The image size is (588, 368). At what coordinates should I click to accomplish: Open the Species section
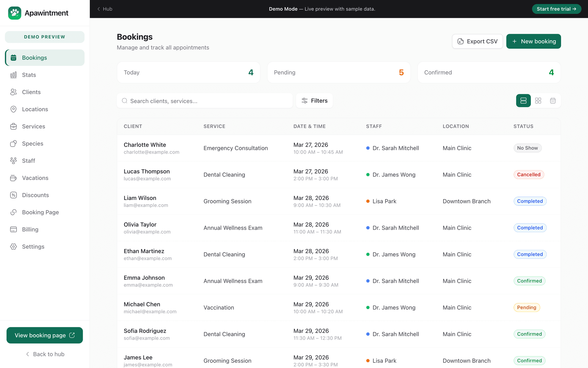point(32,144)
